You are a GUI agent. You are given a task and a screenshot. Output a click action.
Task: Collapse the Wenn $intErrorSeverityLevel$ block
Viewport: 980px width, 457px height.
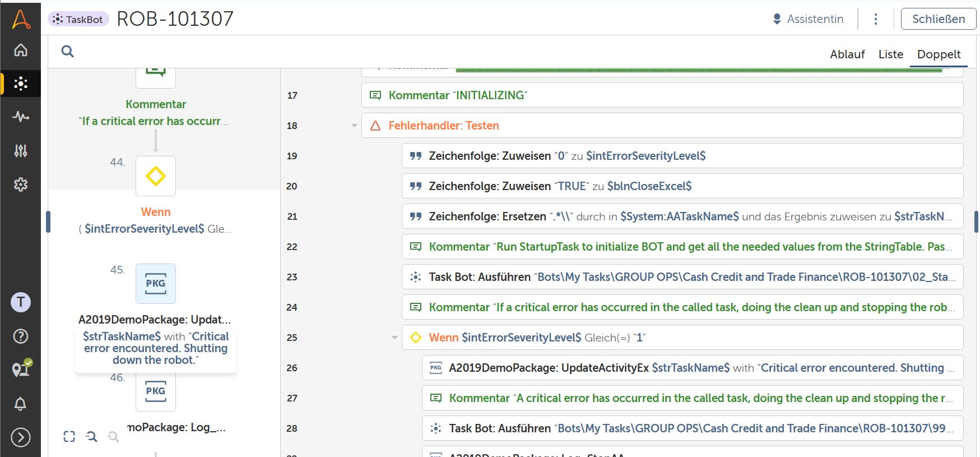394,338
